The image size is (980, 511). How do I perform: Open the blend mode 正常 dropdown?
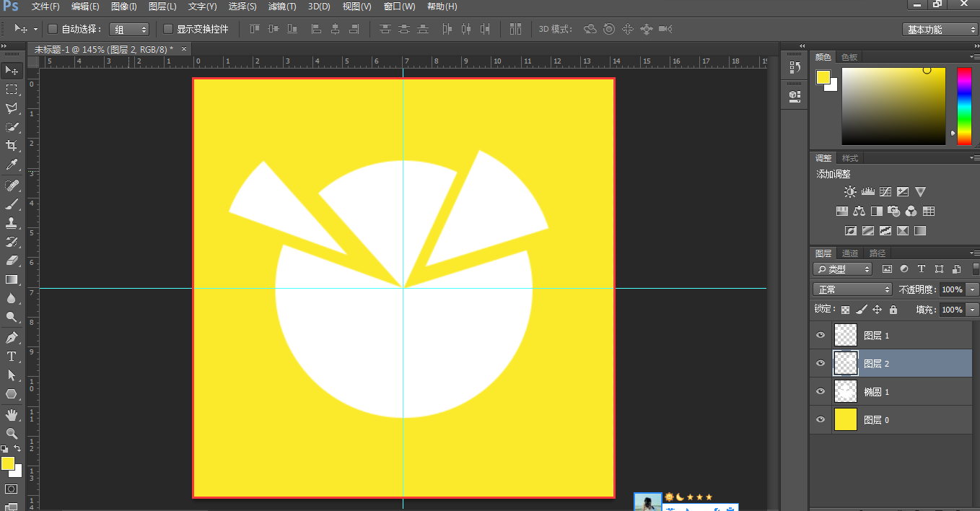(x=853, y=289)
